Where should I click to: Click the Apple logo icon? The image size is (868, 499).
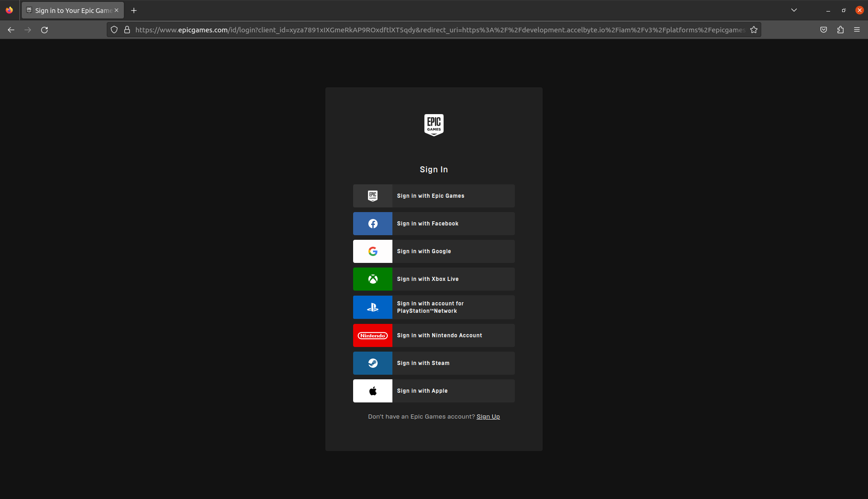coord(373,391)
